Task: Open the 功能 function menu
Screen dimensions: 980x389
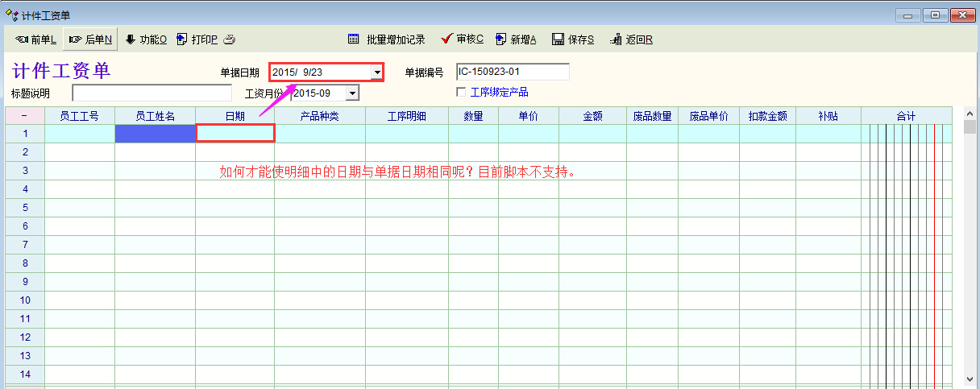Action: click(x=146, y=39)
